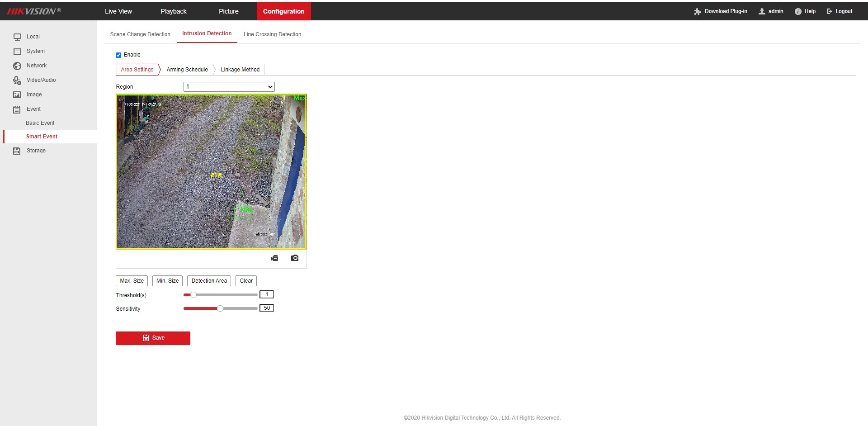
Task: Click the Detection Area button
Action: 209,281
